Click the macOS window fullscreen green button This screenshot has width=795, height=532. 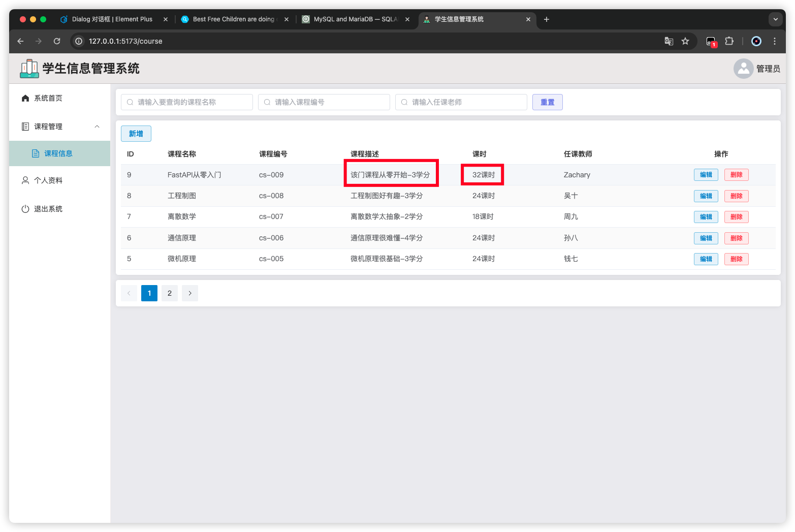pos(43,19)
